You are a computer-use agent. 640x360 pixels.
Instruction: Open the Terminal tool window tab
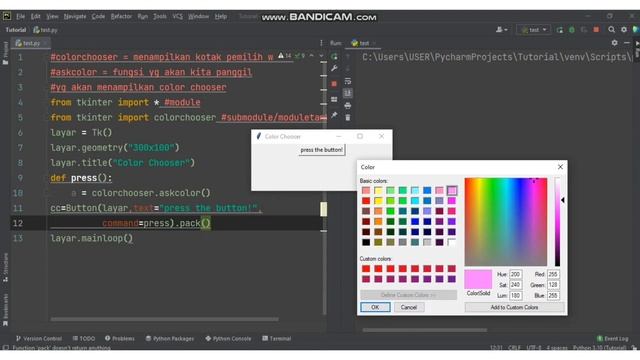277,338
